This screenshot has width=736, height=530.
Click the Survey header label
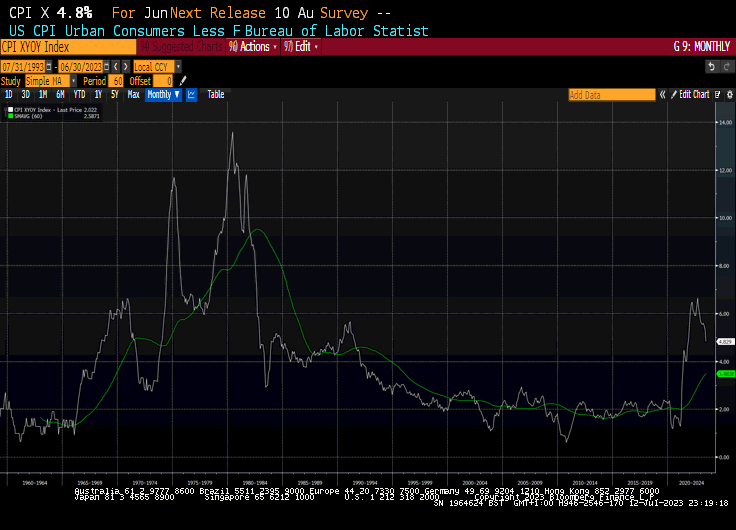pyautogui.click(x=344, y=13)
